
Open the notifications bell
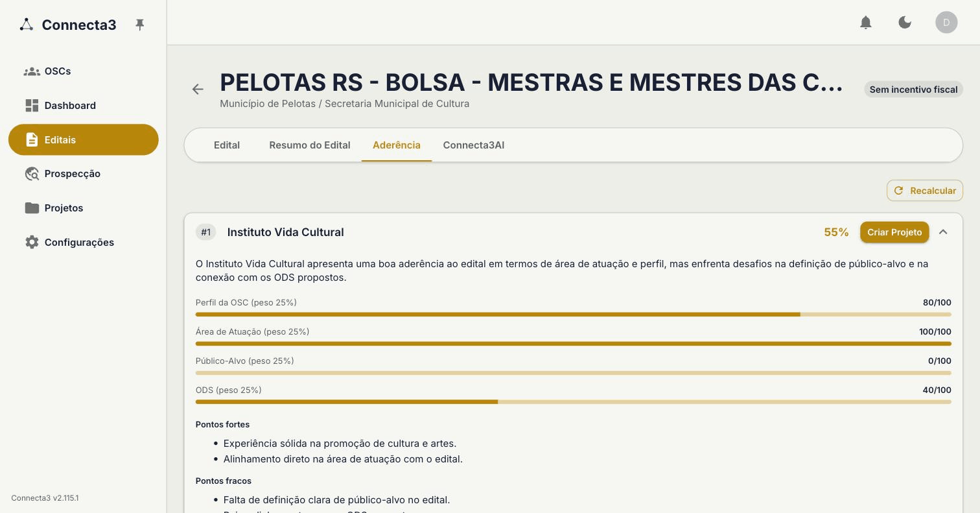(x=866, y=23)
